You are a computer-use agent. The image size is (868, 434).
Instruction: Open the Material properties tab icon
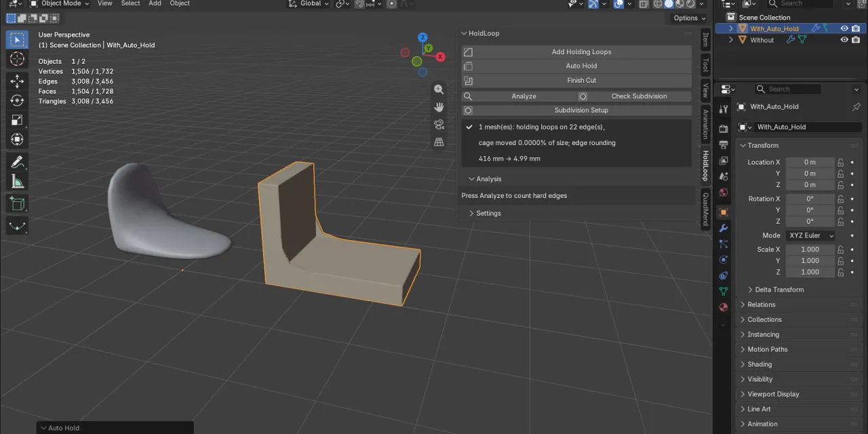click(724, 307)
